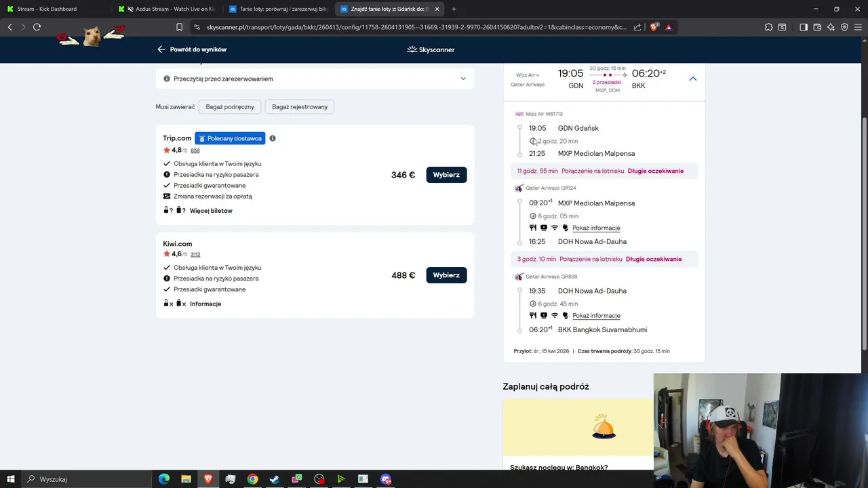Screen dimensions: 868x488
Task: Click Wizz Air W61713 flight label
Action: point(544,114)
